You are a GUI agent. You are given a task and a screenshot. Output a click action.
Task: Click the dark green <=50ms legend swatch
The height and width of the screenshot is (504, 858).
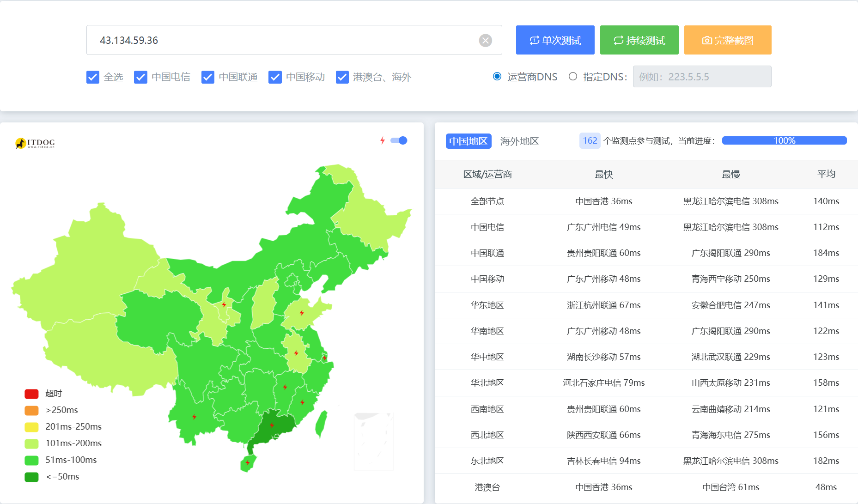tap(31, 477)
